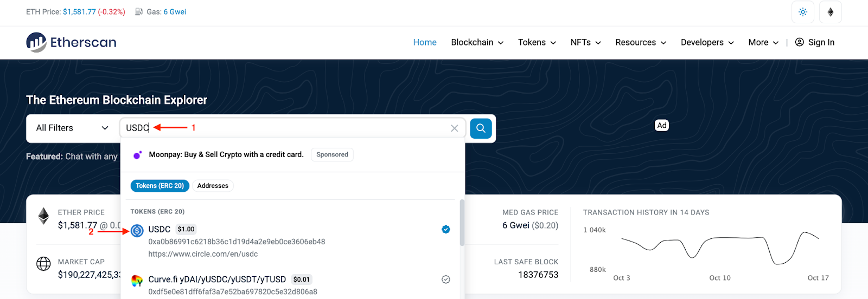Click the globe icon next to Market Cap
868x299 pixels.
(x=43, y=264)
